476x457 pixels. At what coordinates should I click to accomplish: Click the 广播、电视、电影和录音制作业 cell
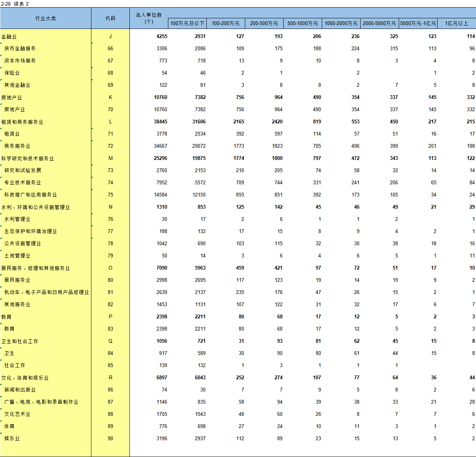pyautogui.click(x=42, y=402)
